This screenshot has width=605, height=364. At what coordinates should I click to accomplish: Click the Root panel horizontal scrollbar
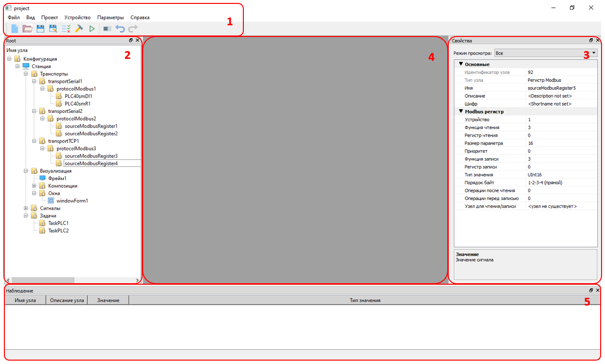tap(43, 280)
